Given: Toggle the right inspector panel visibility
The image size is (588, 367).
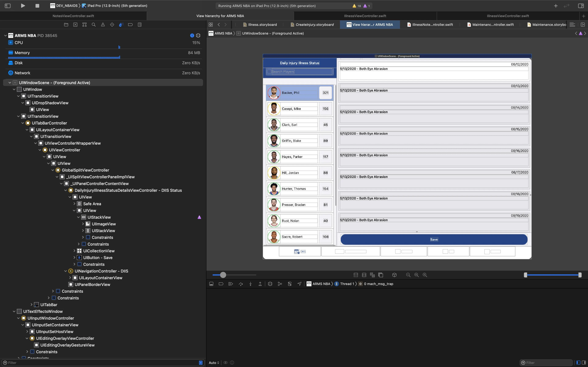Looking at the screenshot, I should point(581,6).
